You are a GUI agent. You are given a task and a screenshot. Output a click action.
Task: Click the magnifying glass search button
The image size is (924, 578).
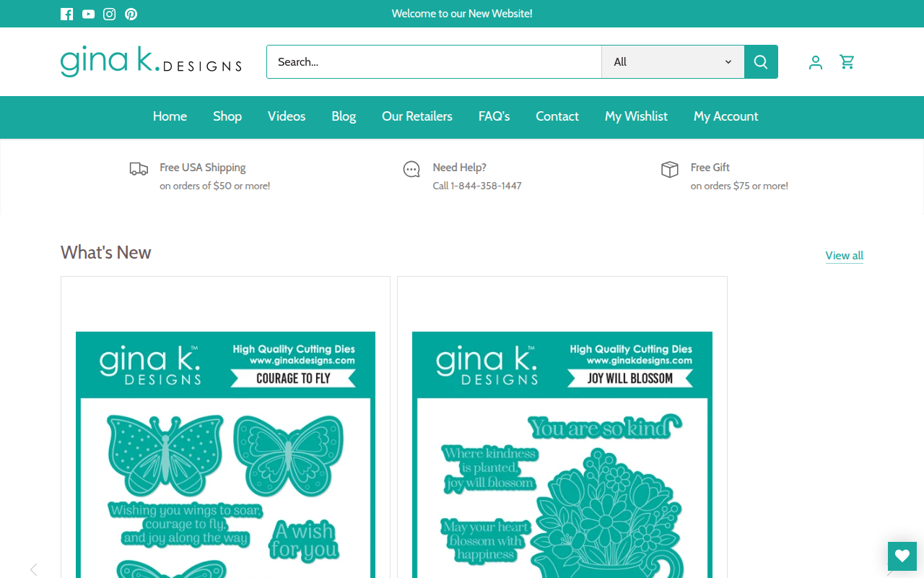click(761, 61)
